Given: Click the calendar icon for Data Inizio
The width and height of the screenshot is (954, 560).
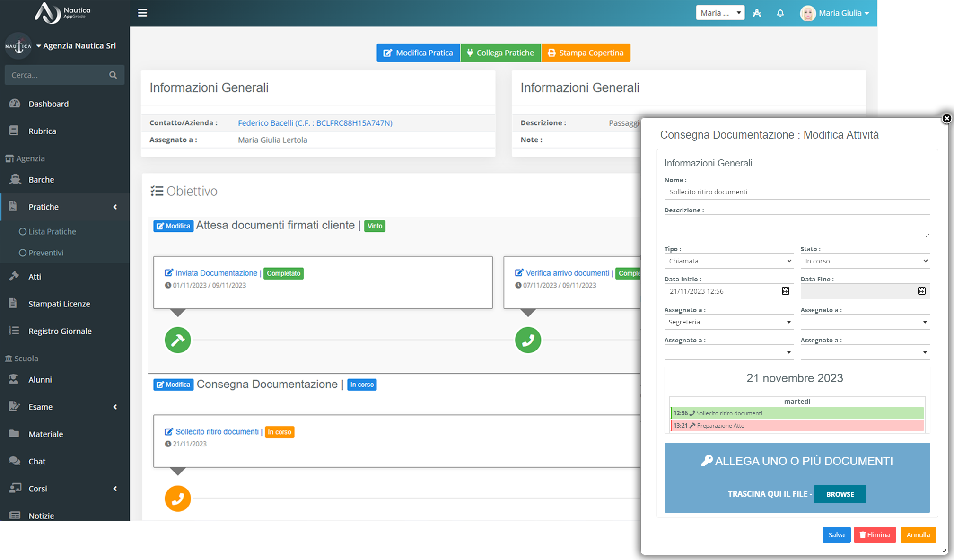Looking at the screenshot, I should [x=786, y=291].
